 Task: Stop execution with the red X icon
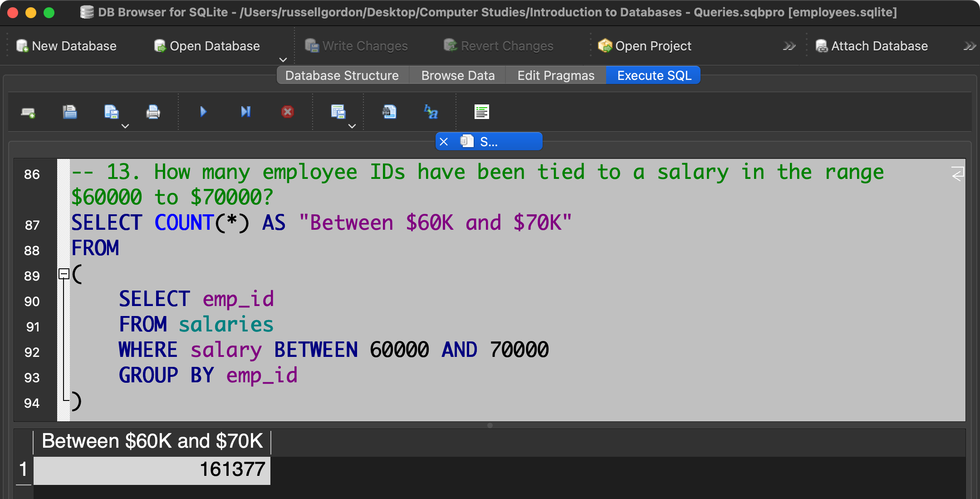click(x=287, y=112)
